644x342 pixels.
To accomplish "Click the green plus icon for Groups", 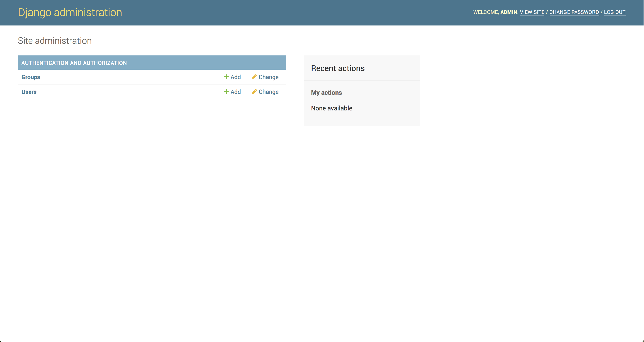I will 226,77.
